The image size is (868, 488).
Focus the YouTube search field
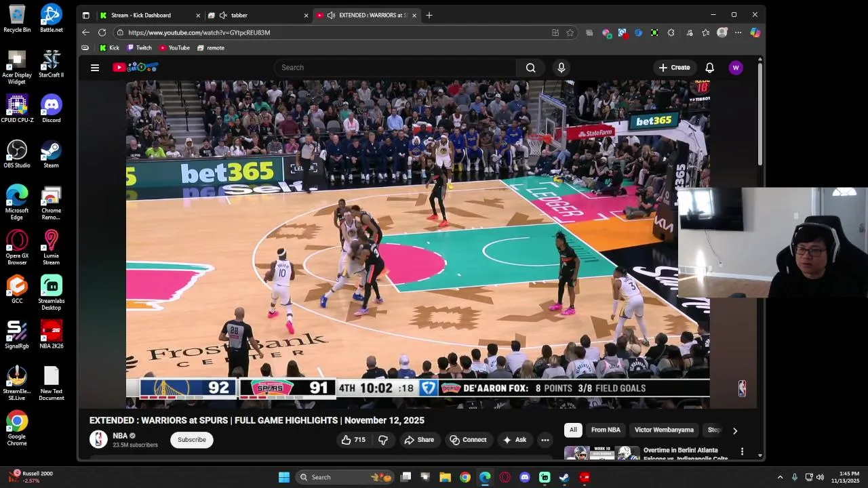[396, 68]
